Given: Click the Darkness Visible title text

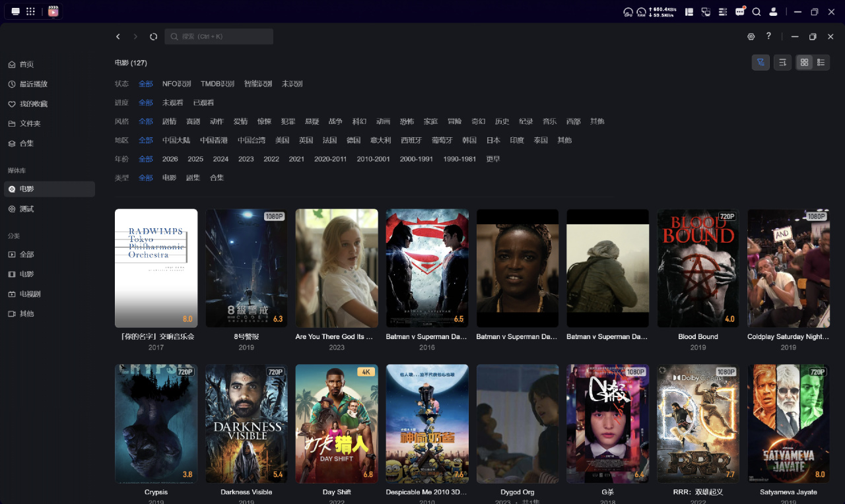Looking at the screenshot, I should coord(246,492).
